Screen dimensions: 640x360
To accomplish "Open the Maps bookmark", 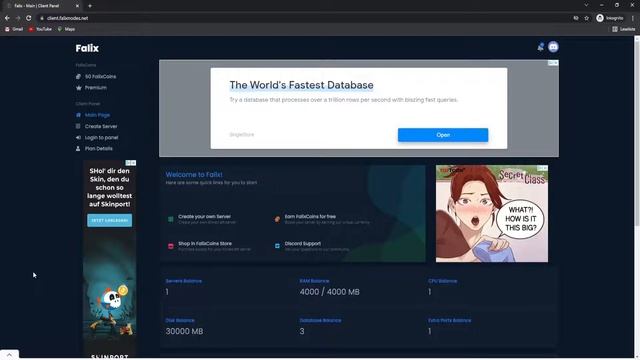I will tap(66, 29).
